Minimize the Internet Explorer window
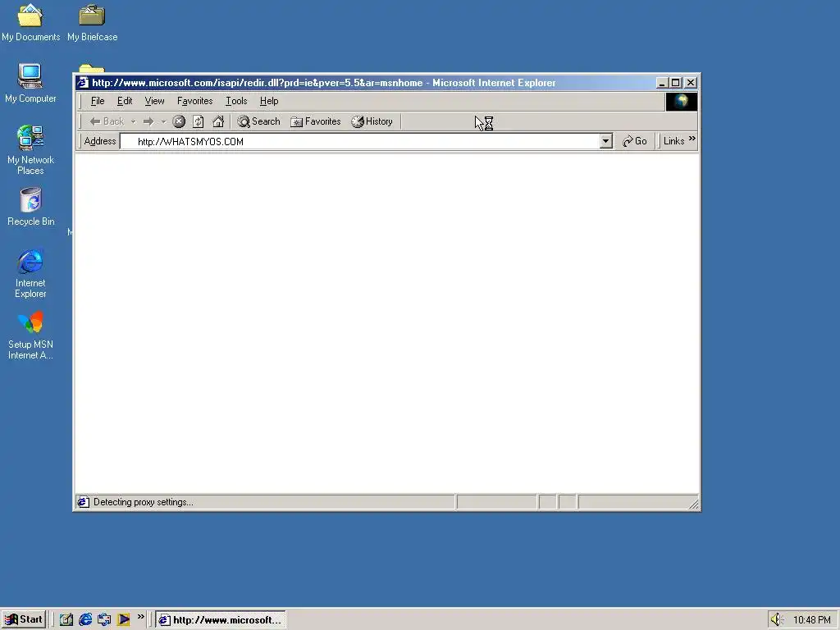Viewport: 840px width, 630px height. (662, 83)
